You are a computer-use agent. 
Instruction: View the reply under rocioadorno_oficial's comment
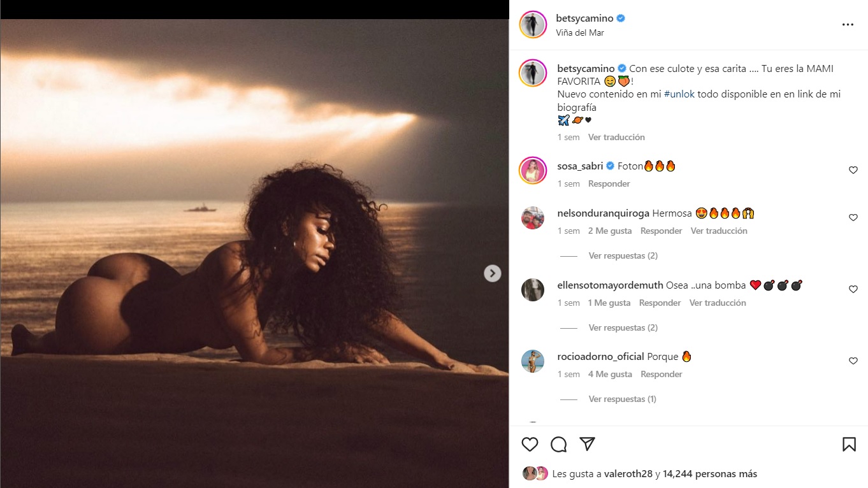coord(622,399)
